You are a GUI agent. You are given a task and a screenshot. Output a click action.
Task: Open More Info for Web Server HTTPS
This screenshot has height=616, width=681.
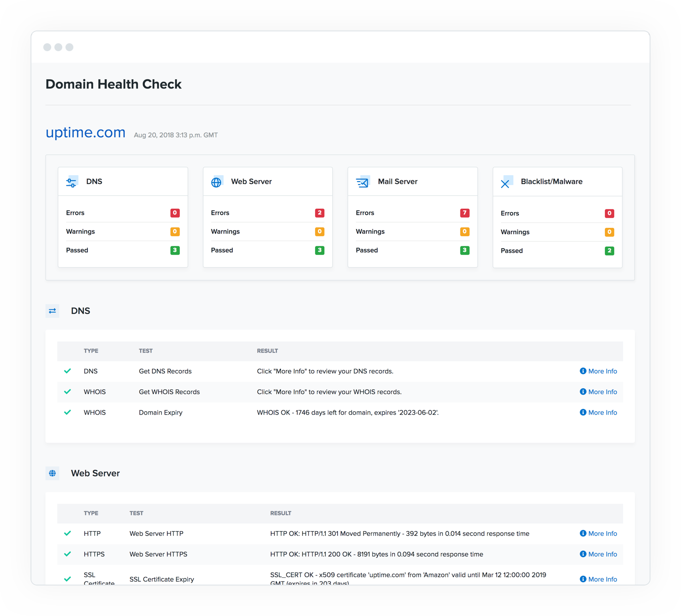pos(598,554)
